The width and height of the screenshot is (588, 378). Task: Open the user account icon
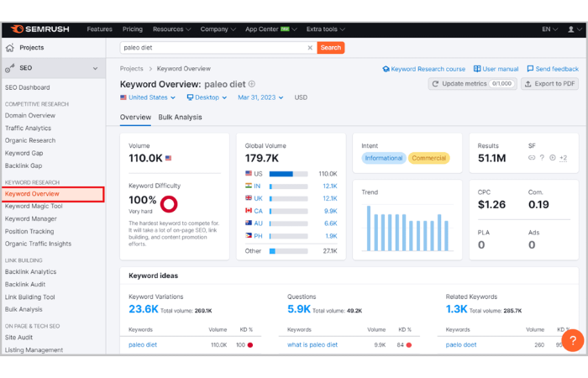click(570, 29)
